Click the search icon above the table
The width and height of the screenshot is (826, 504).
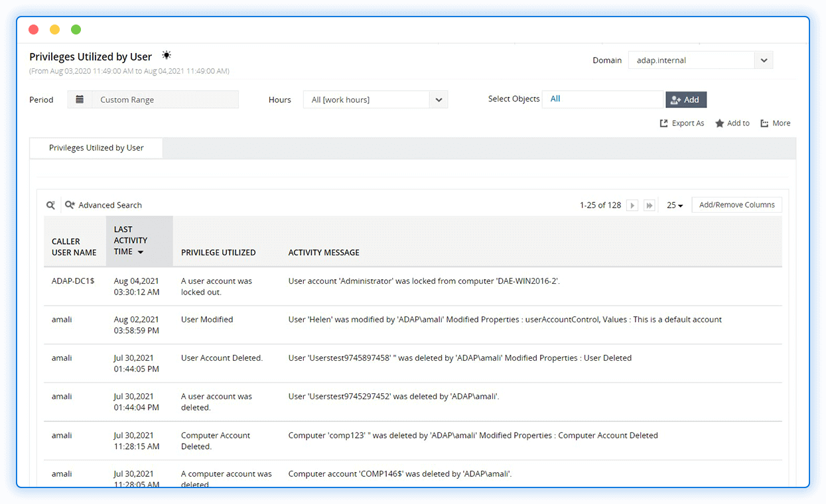[50, 205]
